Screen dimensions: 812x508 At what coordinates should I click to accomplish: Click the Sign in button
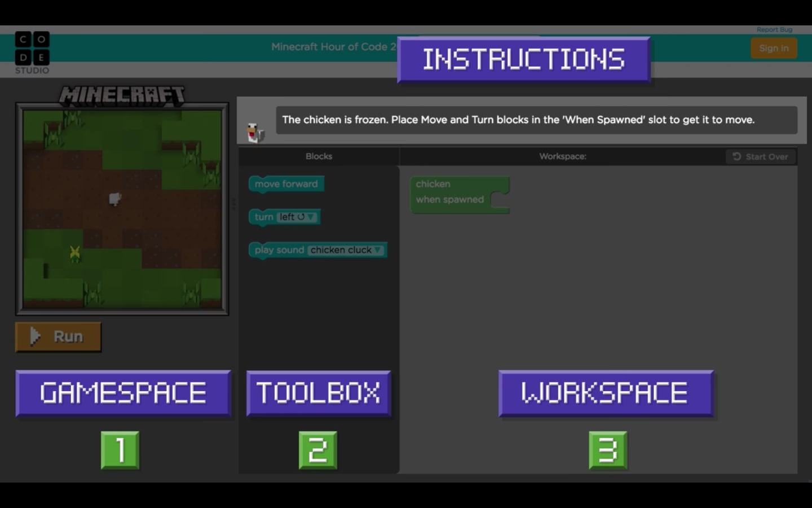pyautogui.click(x=774, y=49)
